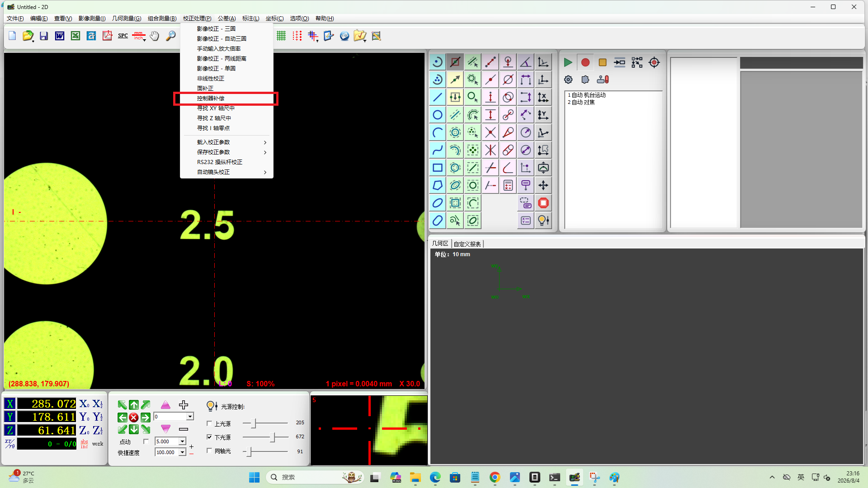Click the Save floppy disk icon

point(44,36)
